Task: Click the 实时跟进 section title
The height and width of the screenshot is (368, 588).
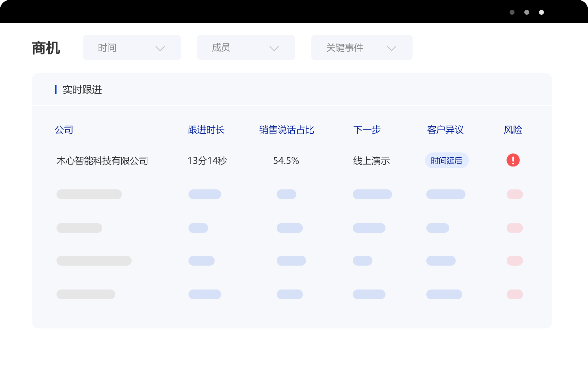Action: pos(82,90)
